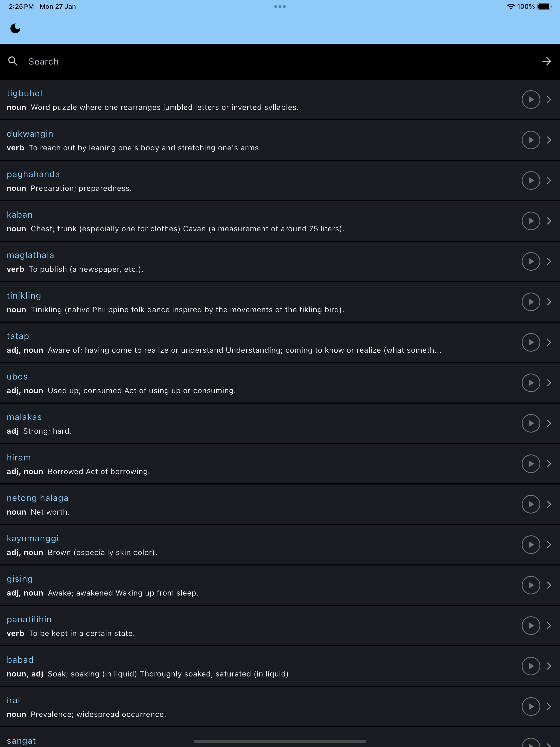Toggle dark mode with the moon icon
This screenshot has width=560, height=747.
[x=15, y=28]
